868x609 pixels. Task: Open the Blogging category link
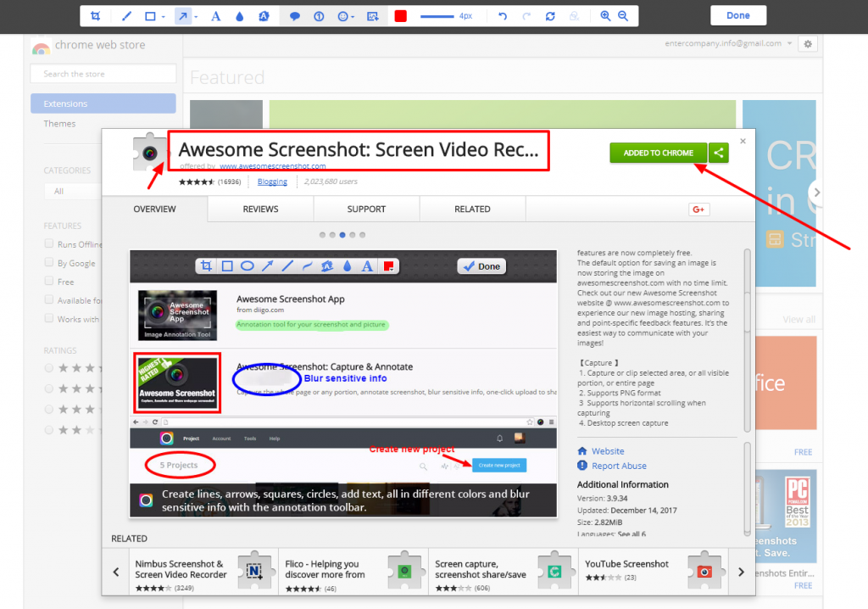tap(272, 182)
